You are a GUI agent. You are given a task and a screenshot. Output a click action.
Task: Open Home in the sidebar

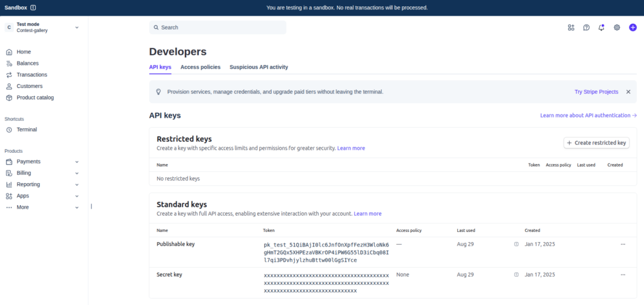[24, 52]
